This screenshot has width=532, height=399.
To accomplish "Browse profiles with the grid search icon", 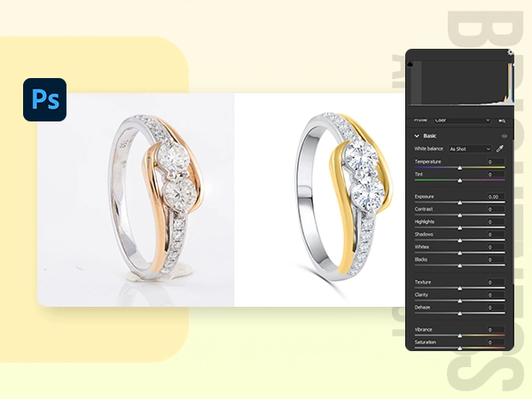I will point(502,121).
